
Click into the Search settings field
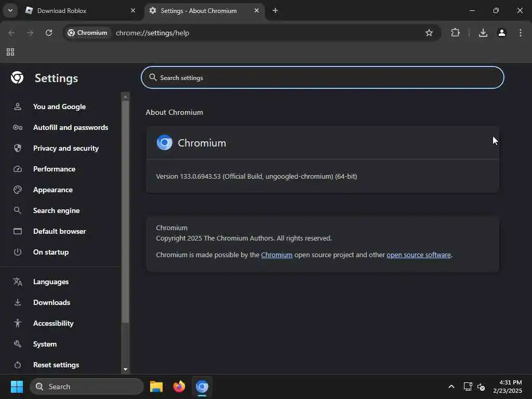[x=322, y=78]
